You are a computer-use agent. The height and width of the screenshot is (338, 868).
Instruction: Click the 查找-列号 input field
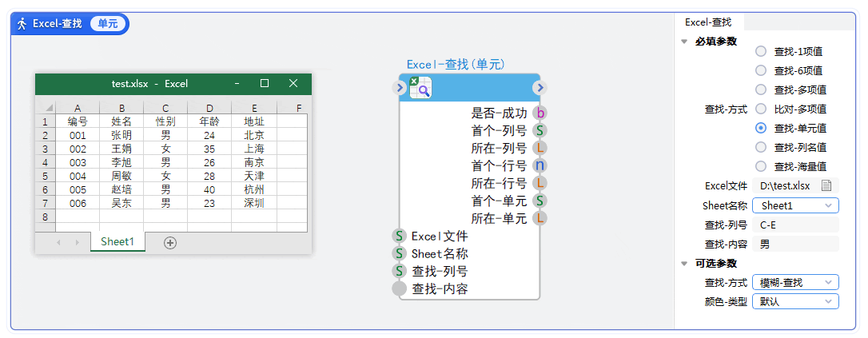click(x=796, y=225)
